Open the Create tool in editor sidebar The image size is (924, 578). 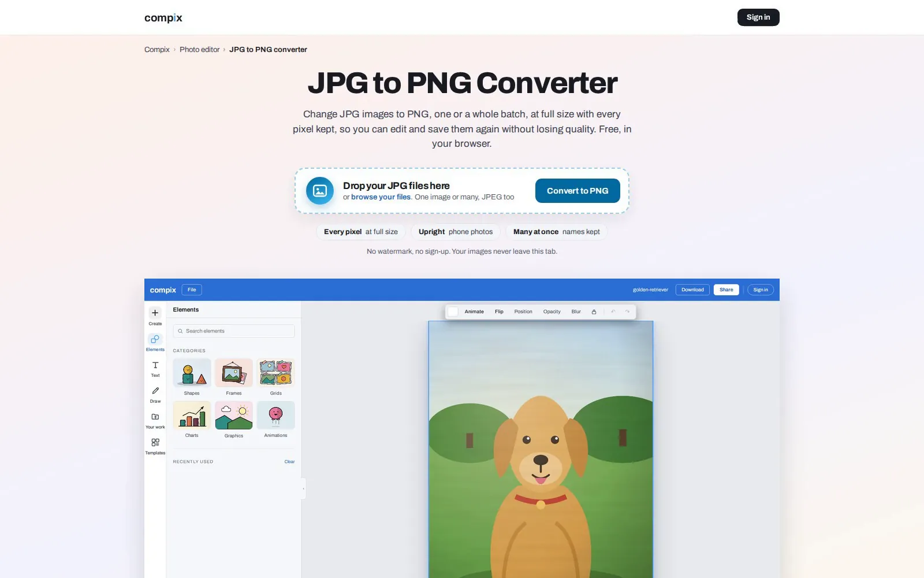click(155, 317)
